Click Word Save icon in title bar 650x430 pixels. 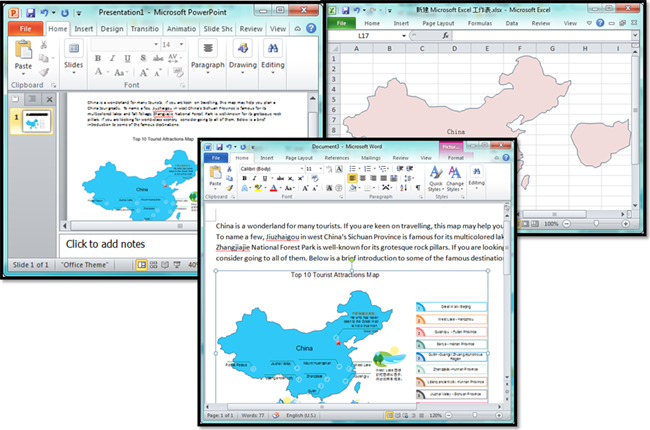pyautogui.click(x=219, y=147)
